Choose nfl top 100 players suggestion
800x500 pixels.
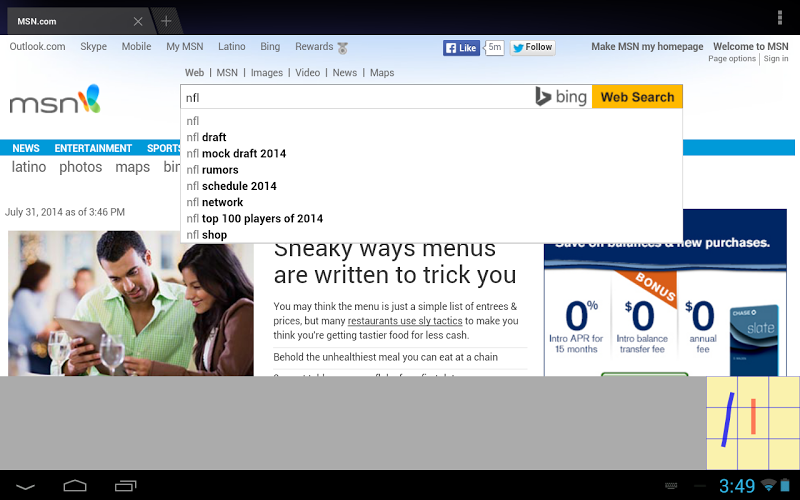pyautogui.click(x=431, y=219)
